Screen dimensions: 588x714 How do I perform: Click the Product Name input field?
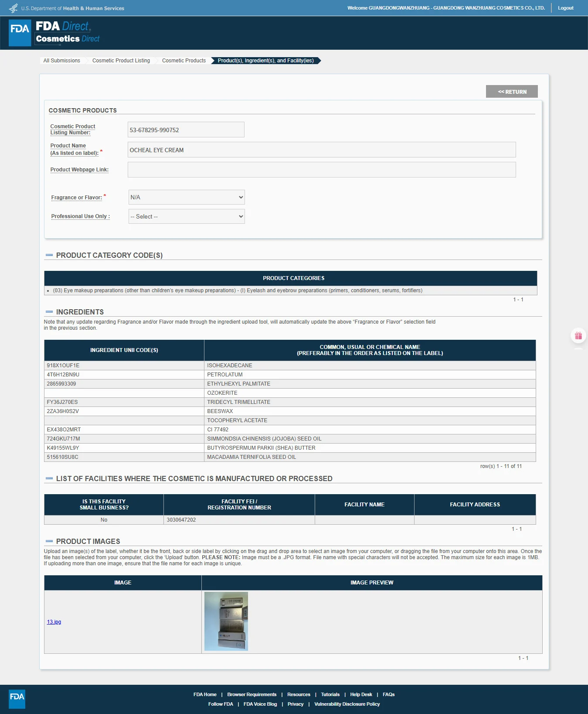322,150
